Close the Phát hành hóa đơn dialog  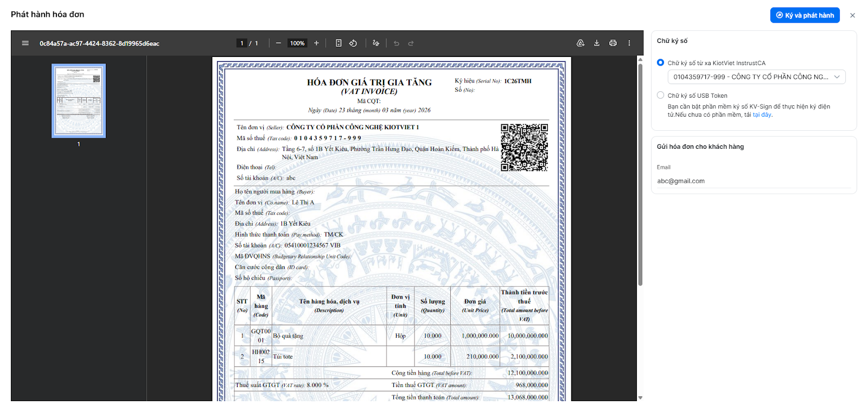852,15
